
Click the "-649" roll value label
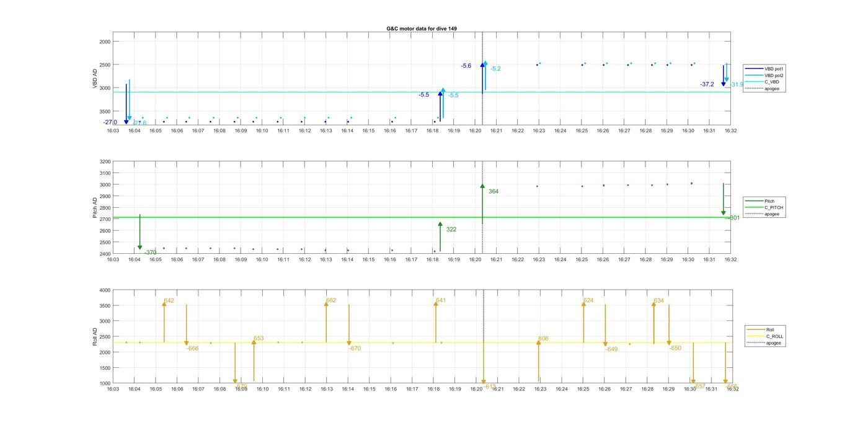pos(612,349)
